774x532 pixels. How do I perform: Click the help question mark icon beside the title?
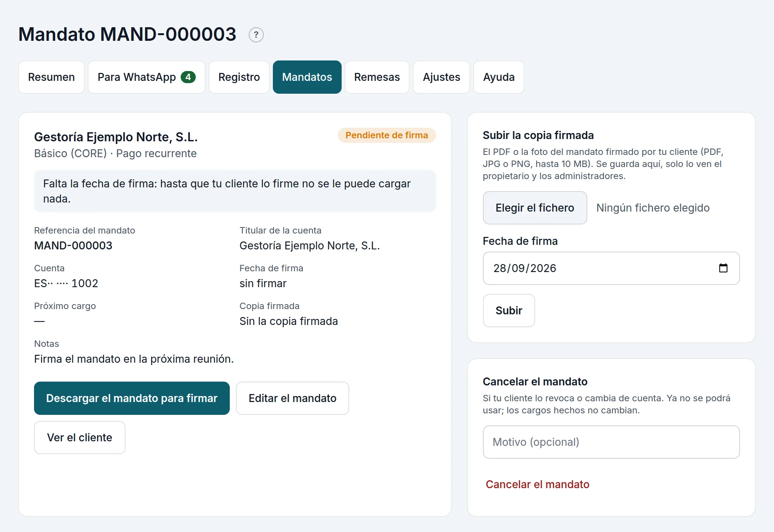256,35
